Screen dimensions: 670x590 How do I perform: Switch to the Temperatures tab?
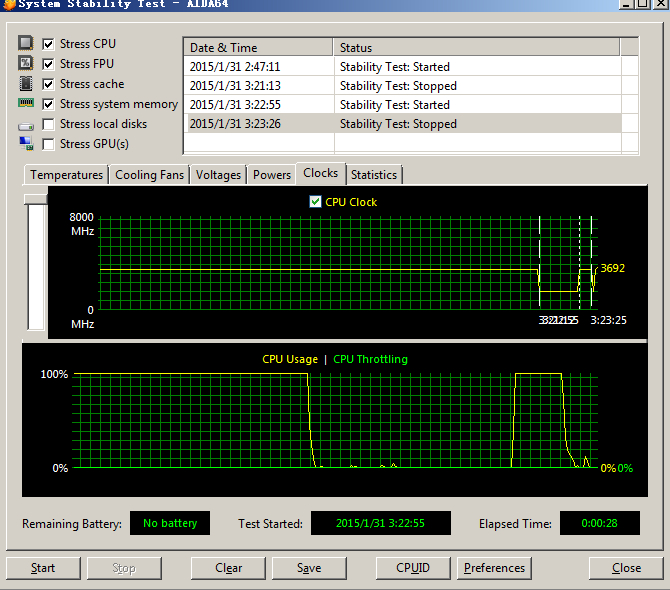tap(66, 175)
